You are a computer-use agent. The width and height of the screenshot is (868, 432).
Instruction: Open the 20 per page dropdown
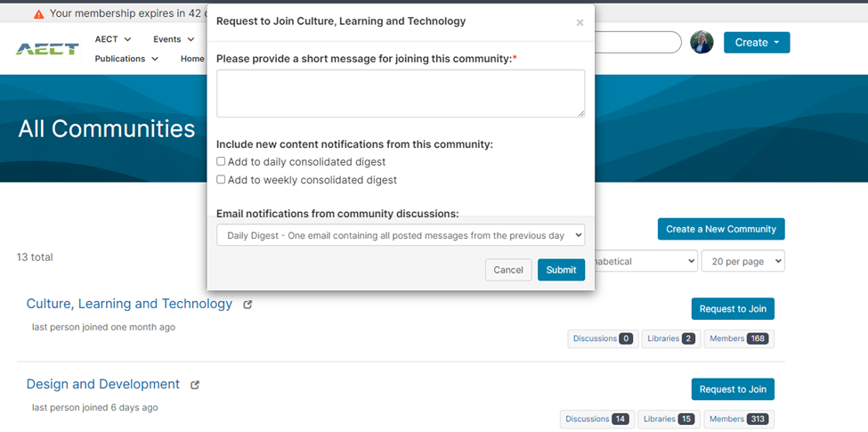coord(742,261)
